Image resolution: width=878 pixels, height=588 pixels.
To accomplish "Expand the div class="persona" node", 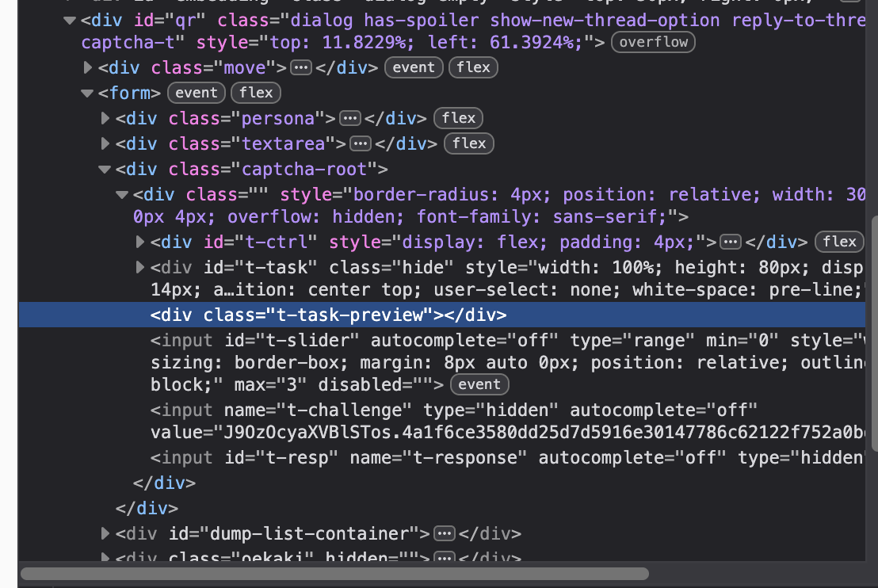I will (105, 118).
